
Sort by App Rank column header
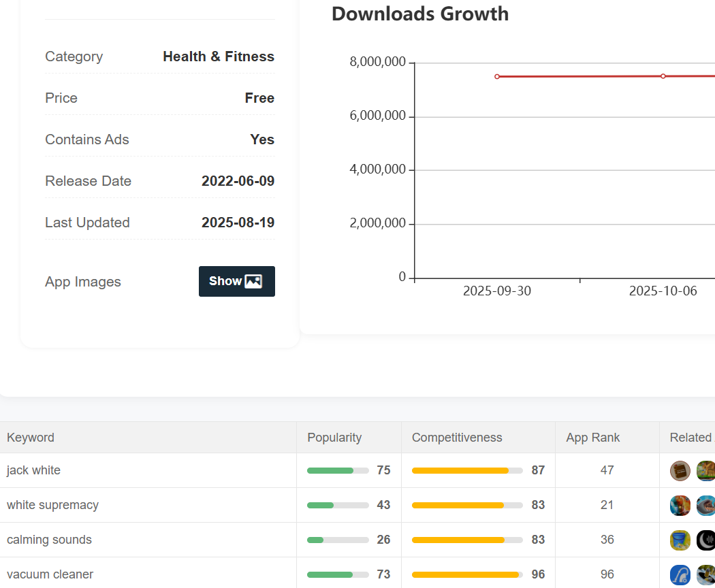(x=593, y=438)
